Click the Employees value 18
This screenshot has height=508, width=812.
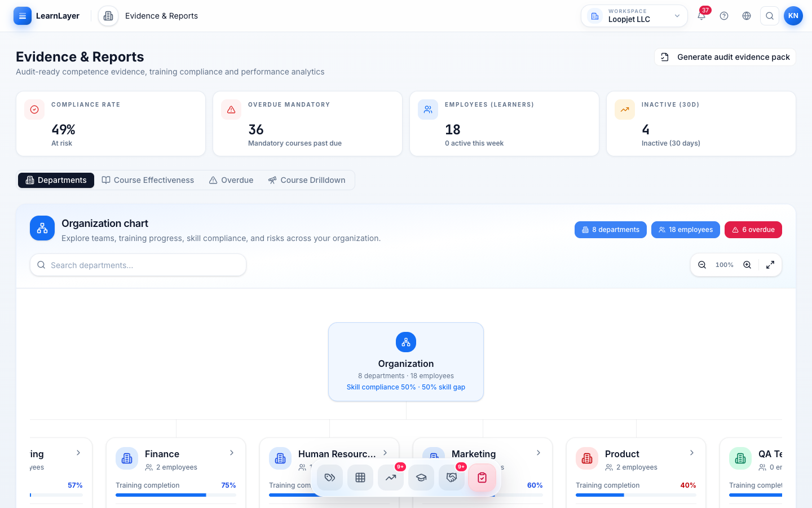[453, 130]
